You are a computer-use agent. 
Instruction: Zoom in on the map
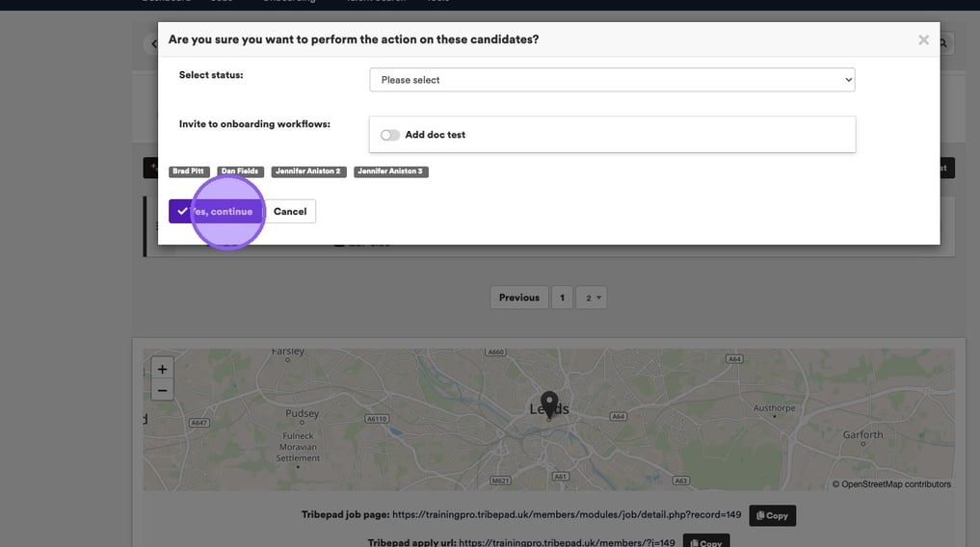(x=163, y=369)
